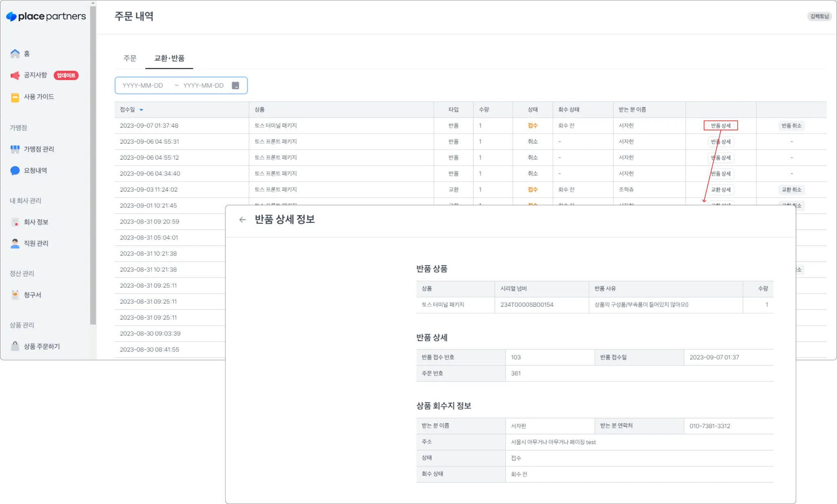The image size is (837, 504).
Task: Select the 교환·반품 tab
Action: pos(169,58)
